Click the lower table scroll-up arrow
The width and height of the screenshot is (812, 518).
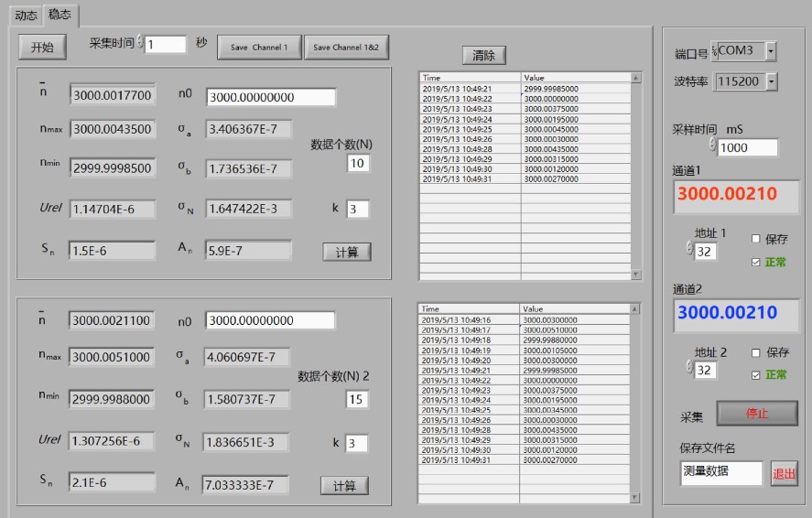click(x=635, y=309)
